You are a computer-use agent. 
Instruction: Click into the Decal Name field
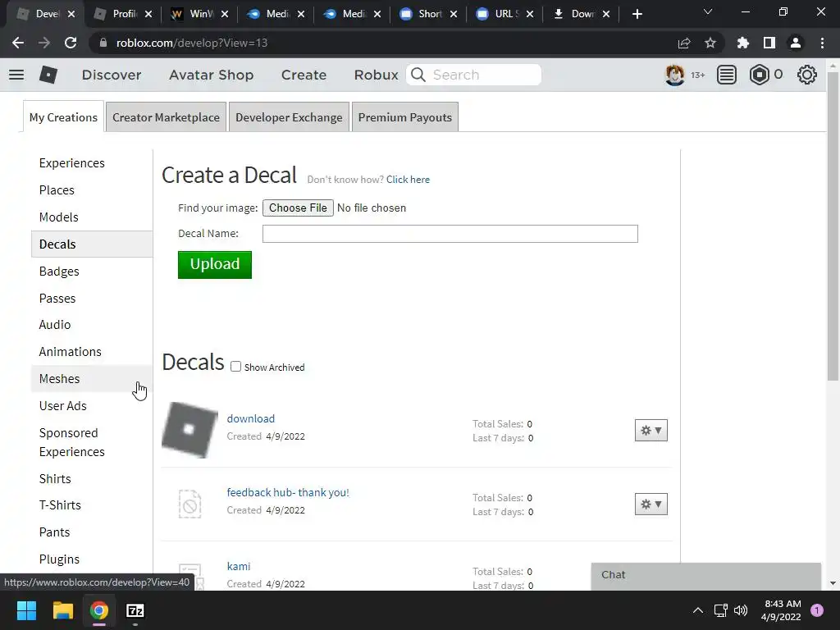pos(450,234)
